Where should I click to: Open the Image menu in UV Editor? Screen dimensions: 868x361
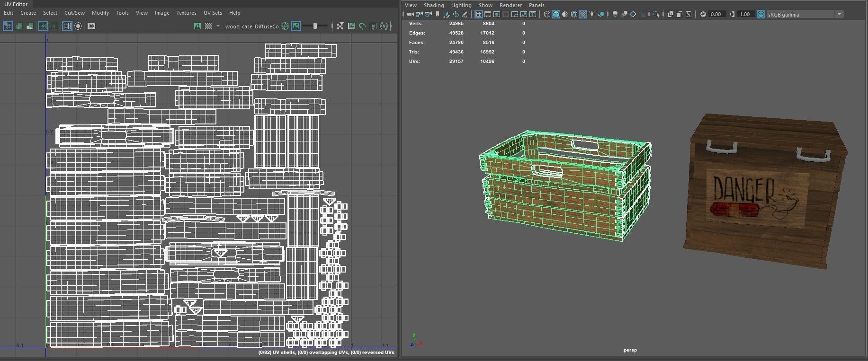point(162,13)
